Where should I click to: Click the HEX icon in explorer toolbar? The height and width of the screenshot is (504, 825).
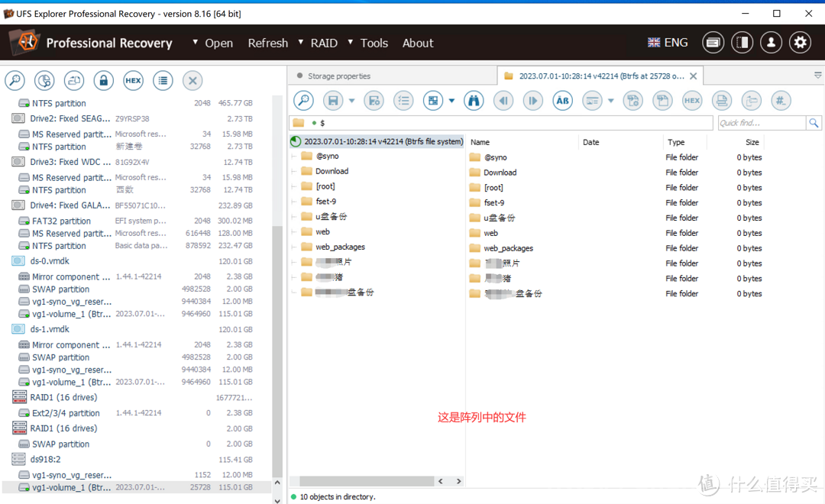tap(692, 101)
